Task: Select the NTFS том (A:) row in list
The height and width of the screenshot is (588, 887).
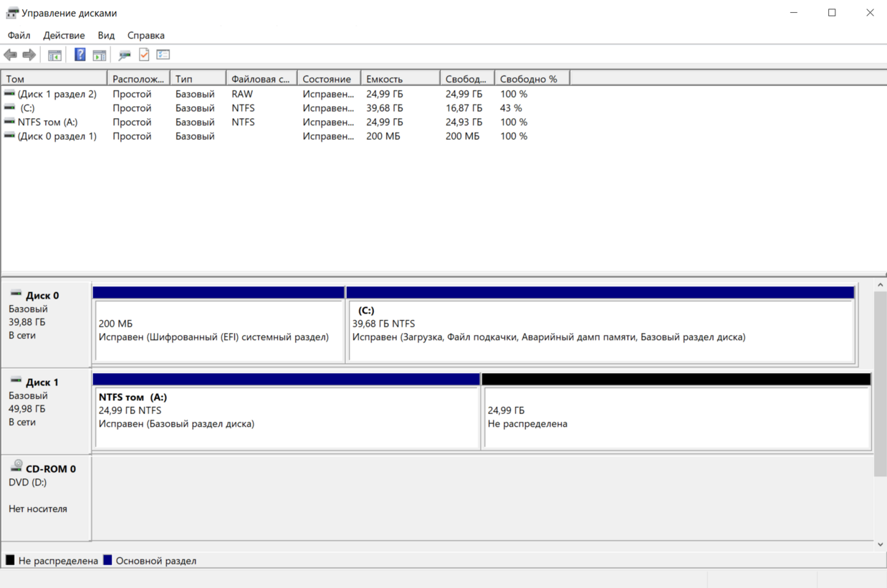Action: tap(47, 122)
